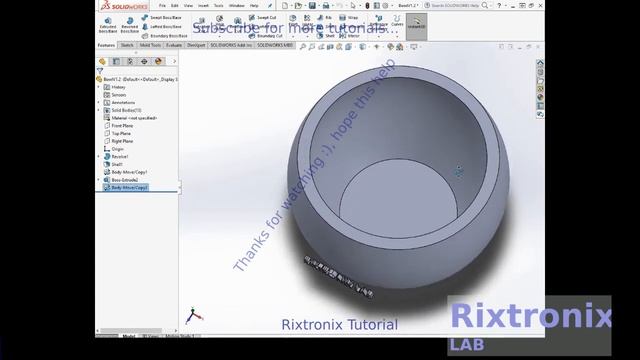Choose the Swept Cut tool
The width and height of the screenshot is (640, 360).
(x=262, y=18)
